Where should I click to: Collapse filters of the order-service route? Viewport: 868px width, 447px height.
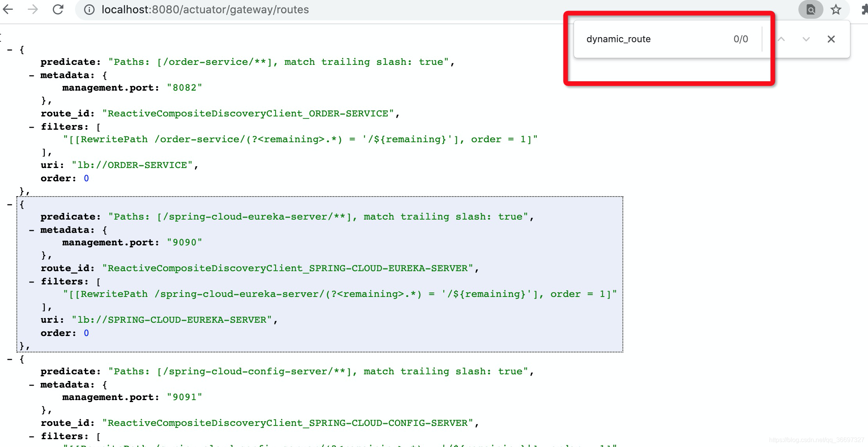tap(32, 127)
